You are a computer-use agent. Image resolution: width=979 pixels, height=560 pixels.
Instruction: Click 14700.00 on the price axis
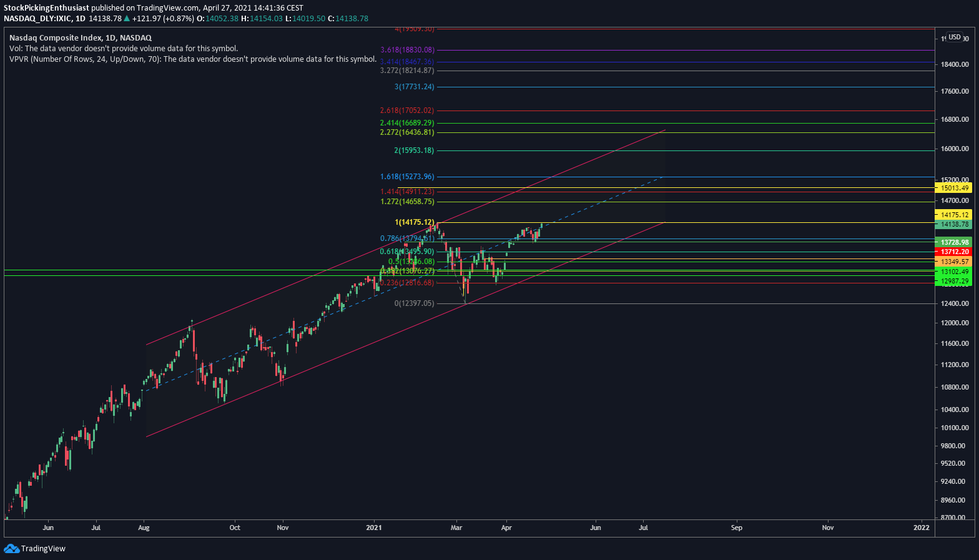(x=955, y=200)
